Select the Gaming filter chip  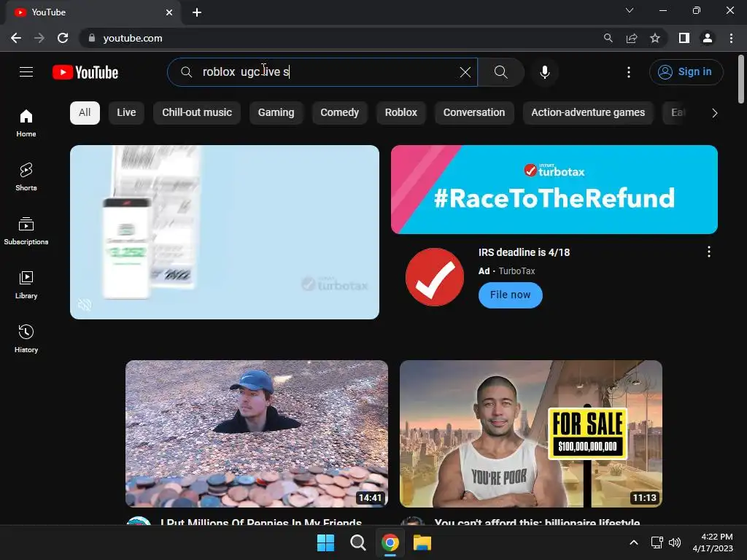tap(276, 113)
